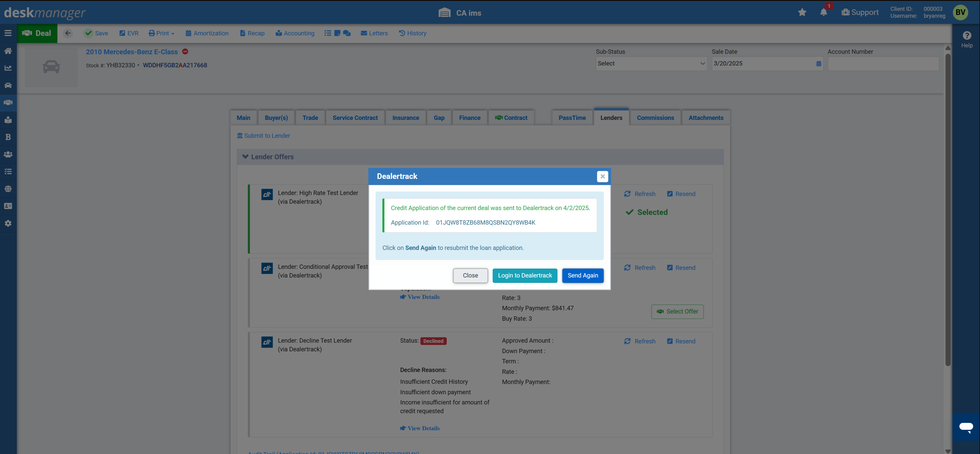Open favorites star in the header
The image size is (980, 454).
point(802,13)
